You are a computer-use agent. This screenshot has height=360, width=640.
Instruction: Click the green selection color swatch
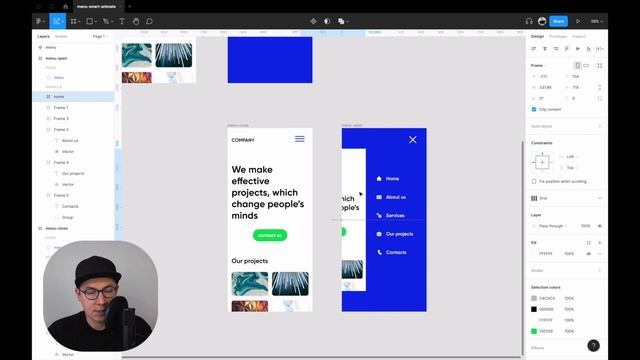[534, 331]
